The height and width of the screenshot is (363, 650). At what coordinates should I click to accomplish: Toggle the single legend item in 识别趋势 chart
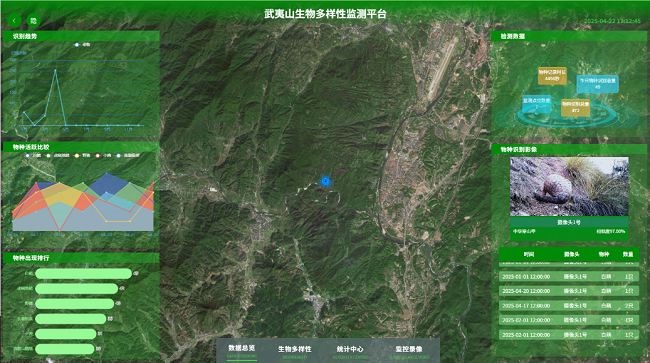point(82,44)
